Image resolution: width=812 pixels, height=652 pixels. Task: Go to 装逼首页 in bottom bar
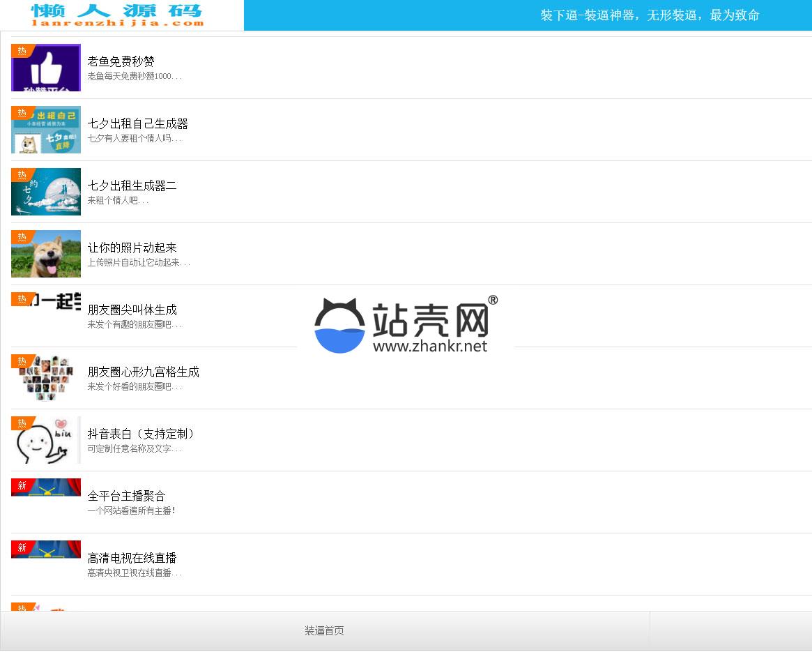[x=324, y=631]
